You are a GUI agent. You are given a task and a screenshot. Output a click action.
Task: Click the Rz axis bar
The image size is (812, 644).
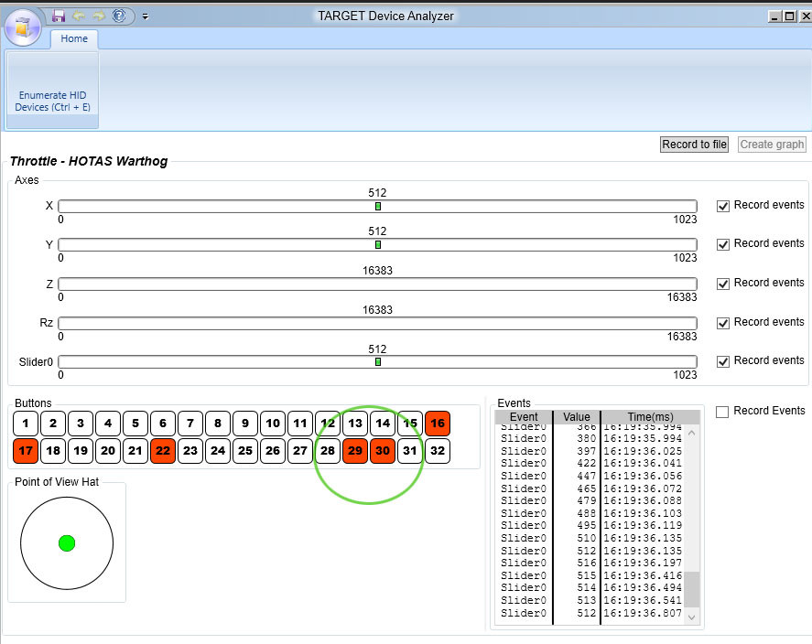(x=377, y=323)
